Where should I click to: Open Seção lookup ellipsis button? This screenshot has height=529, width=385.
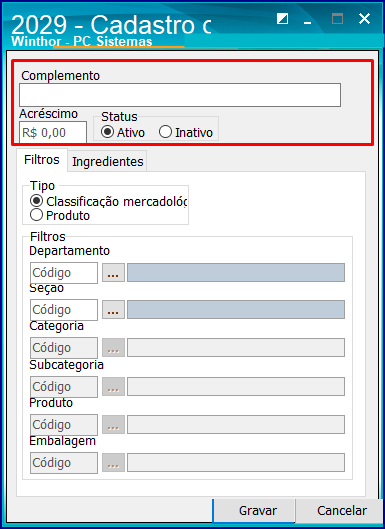point(113,310)
